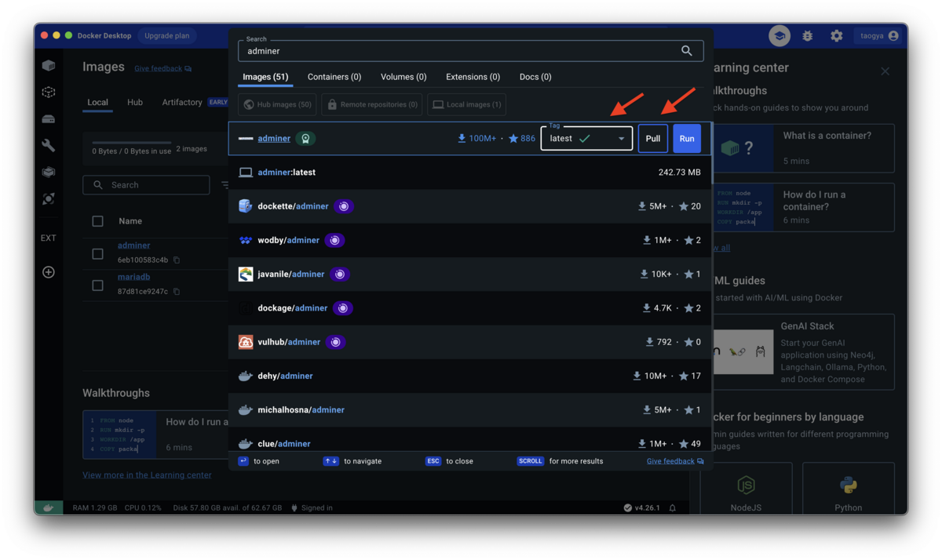
Task: Open the Volumes section from the sidebar
Action: 48,118
